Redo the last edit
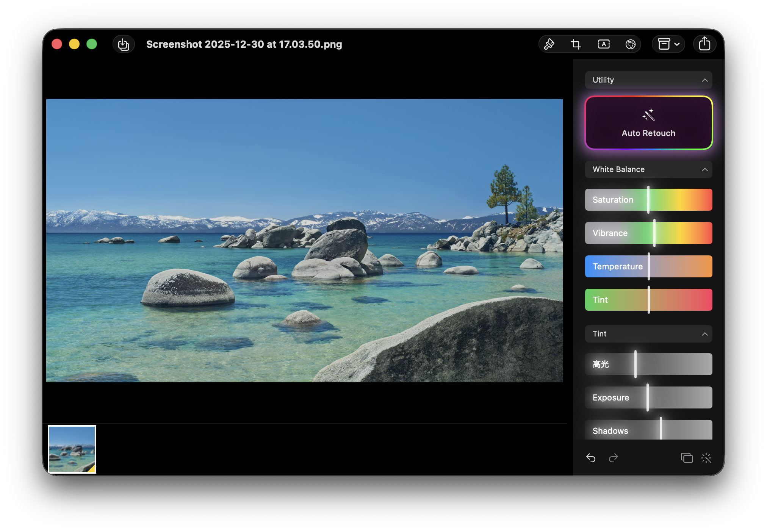This screenshot has height=532, width=767. (x=613, y=458)
